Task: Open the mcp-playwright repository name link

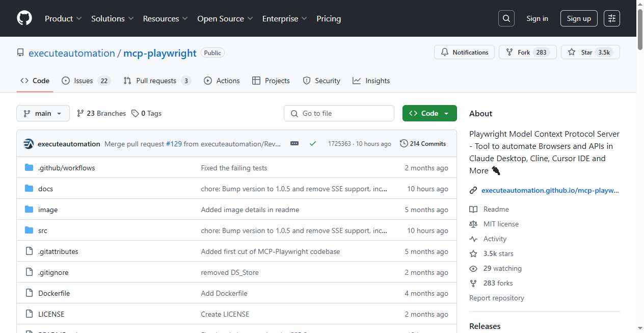Action: coord(160,53)
